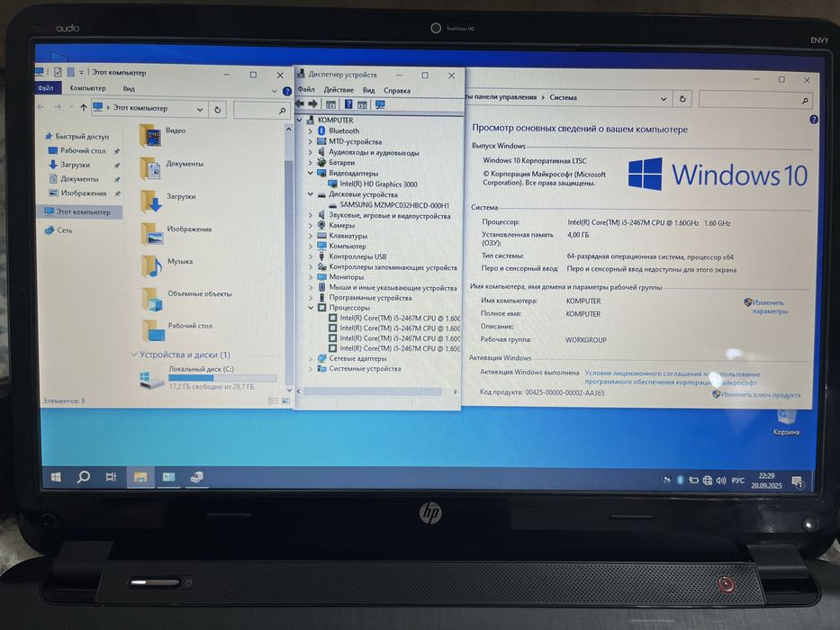Expand the Камеры node in Device Manager
The width and height of the screenshot is (840, 630).
[x=311, y=226]
